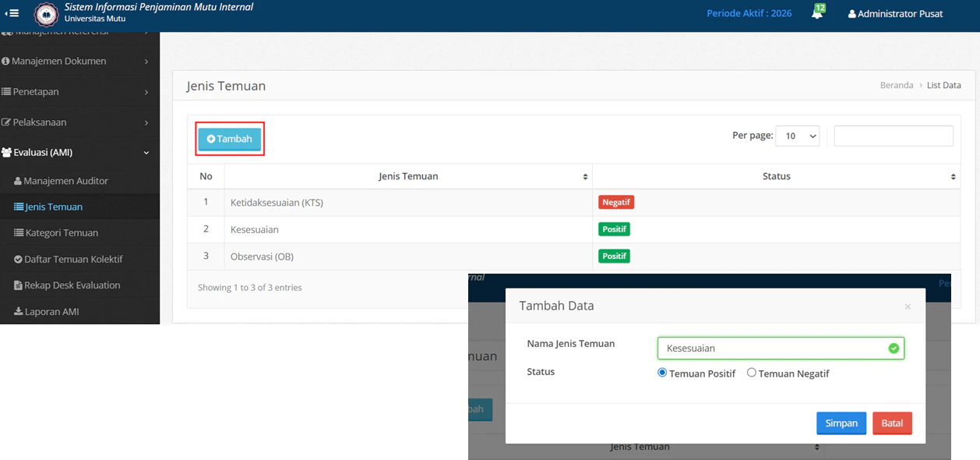Open Manajemen Auditor submenu item
This screenshot has width=980, height=460.
click(79, 181)
